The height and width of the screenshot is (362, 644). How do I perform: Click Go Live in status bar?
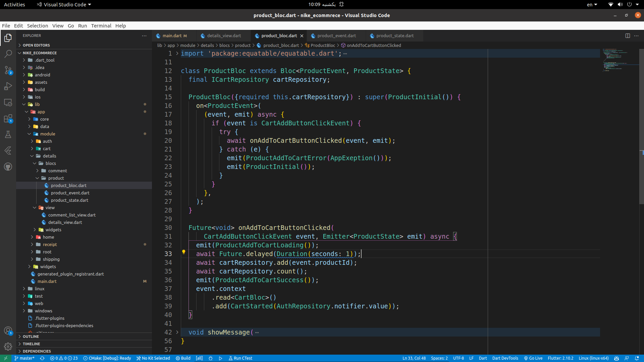tap(533, 358)
